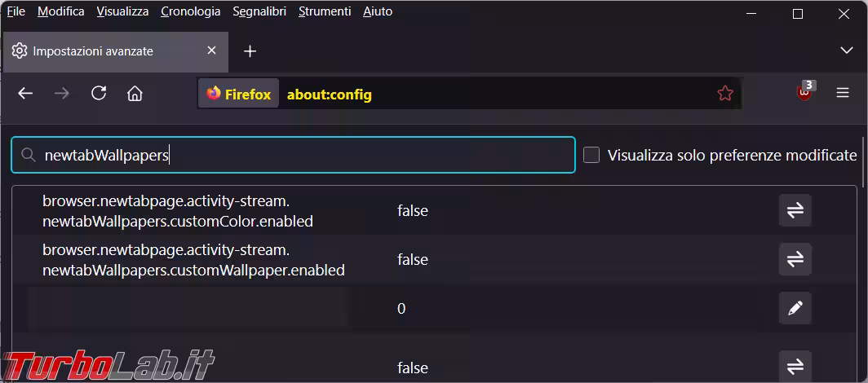Image resolution: width=868 pixels, height=383 pixels.
Task: Open a new tab with the plus icon
Action: (250, 51)
